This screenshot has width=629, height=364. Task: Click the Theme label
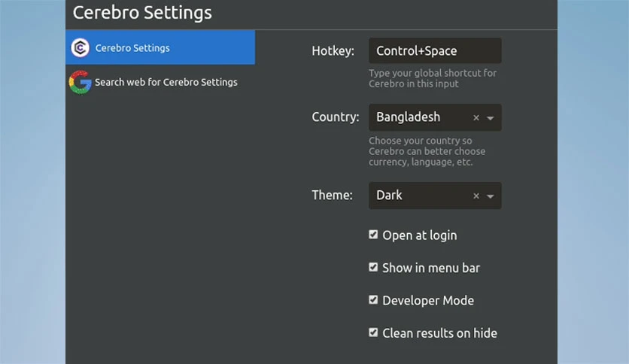click(332, 196)
